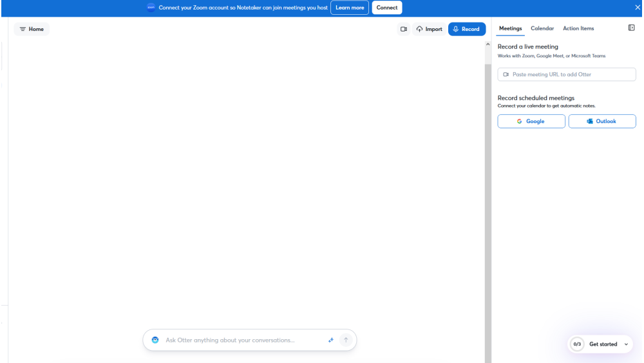Open the Calendar tab
The image size is (644, 363).
click(x=542, y=28)
